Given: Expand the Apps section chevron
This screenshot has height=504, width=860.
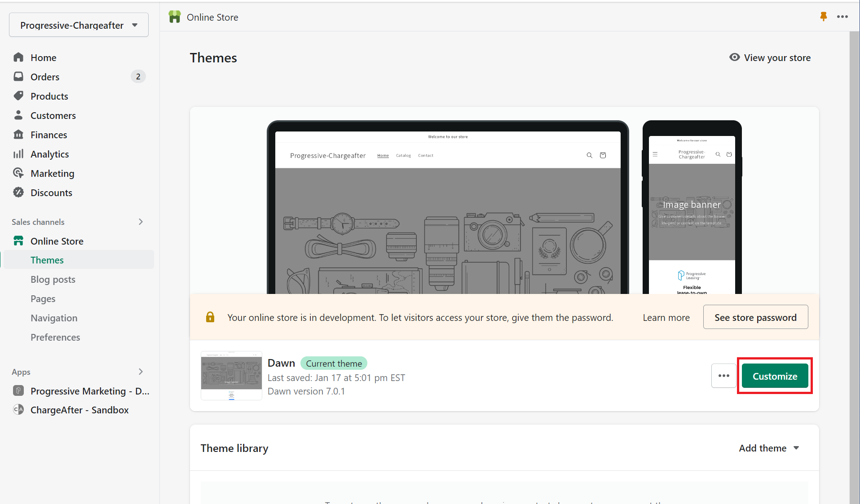Looking at the screenshot, I should click(141, 372).
